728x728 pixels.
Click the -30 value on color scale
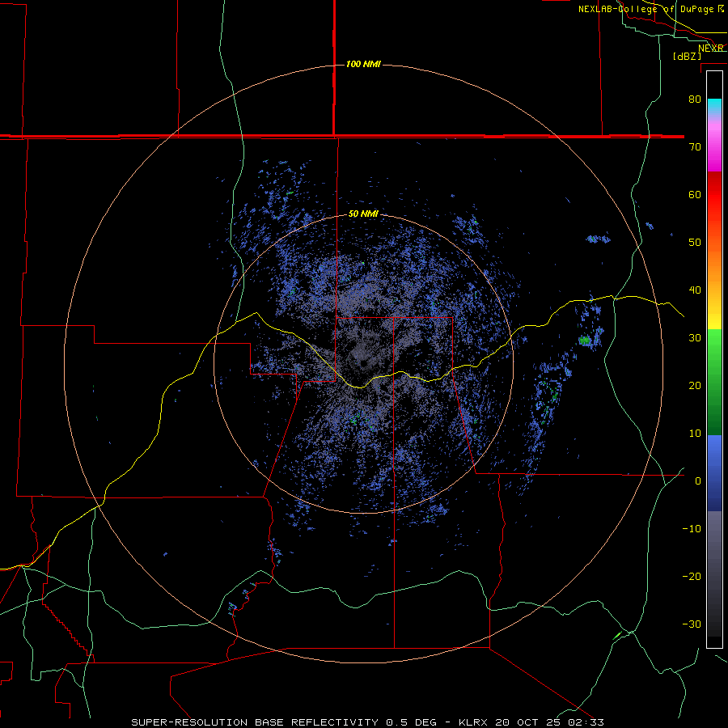click(692, 624)
